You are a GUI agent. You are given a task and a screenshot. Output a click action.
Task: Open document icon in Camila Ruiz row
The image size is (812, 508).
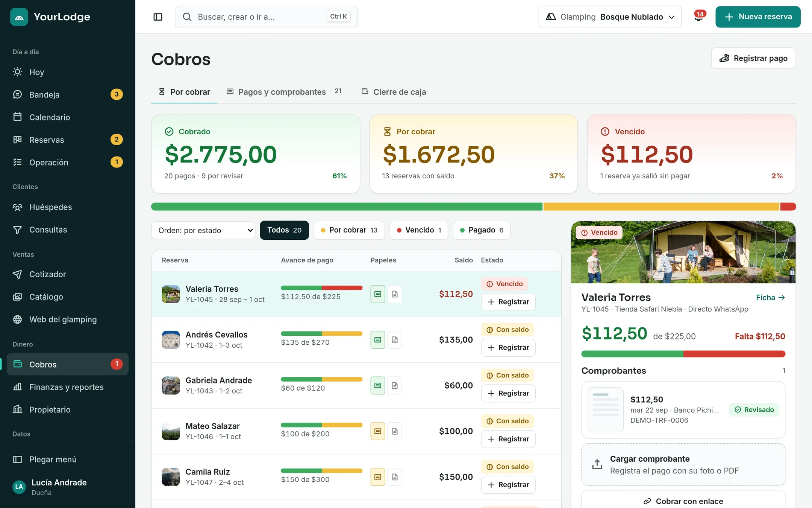395,477
